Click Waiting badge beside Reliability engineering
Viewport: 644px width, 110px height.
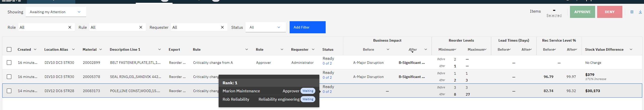click(x=308, y=99)
